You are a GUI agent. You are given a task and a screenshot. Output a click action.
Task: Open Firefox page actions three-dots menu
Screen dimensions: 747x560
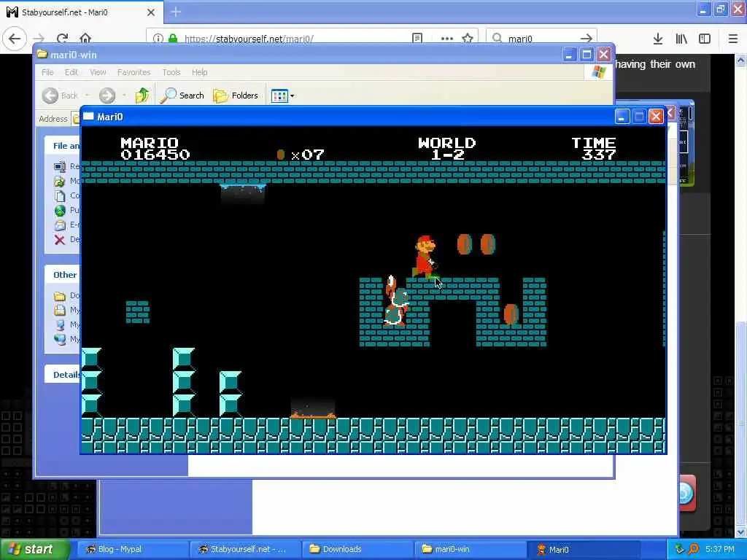(x=447, y=39)
